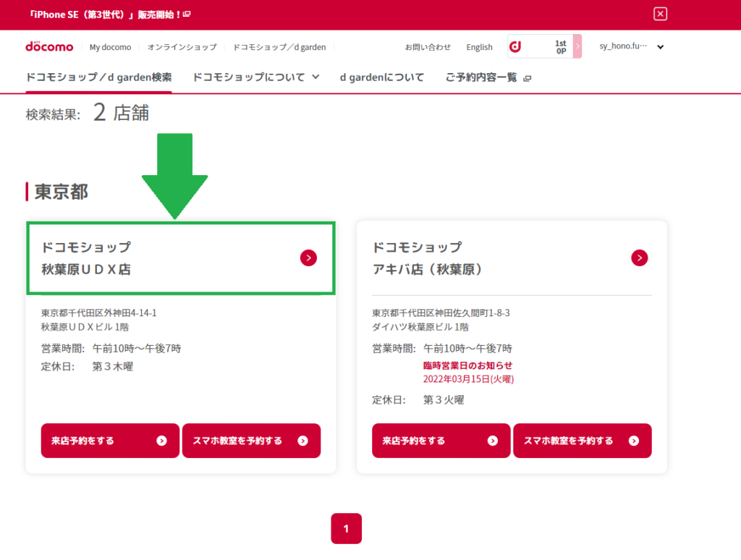Click address 東京都千代田区外神田4-14-1
The image size is (741, 560).
click(98, 313)
